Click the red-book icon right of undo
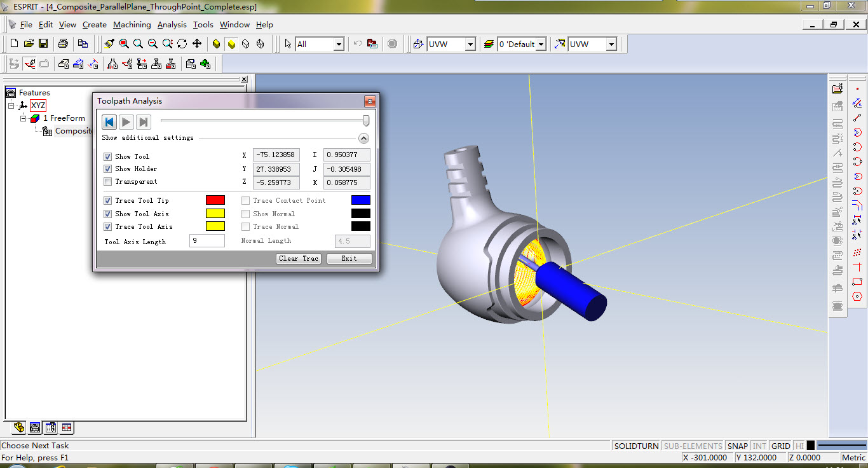Image resolution: width=868 pixels, height=468 pixels. [x=372, y=44]
